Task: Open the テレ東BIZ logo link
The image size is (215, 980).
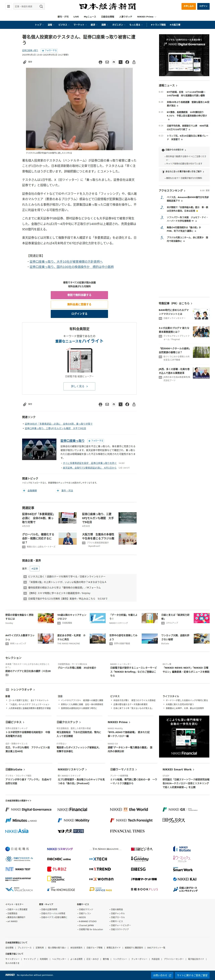Action: pyautogui.click(x=57, y=869)
